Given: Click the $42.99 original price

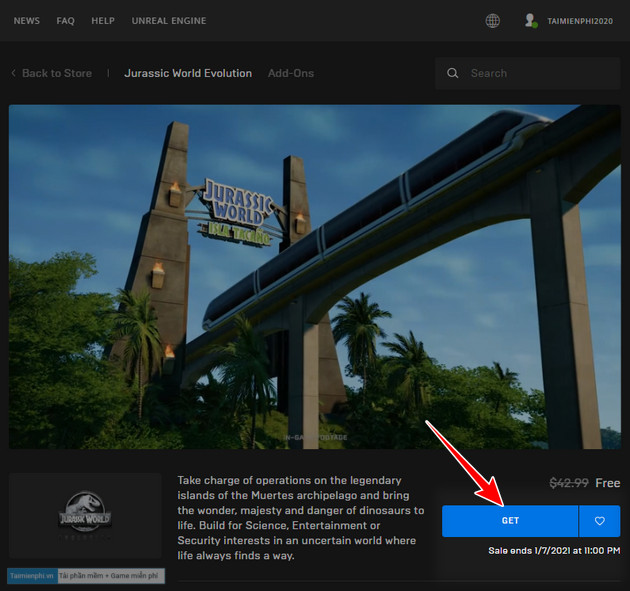Looking at the screenshot, I should [569, 483].
